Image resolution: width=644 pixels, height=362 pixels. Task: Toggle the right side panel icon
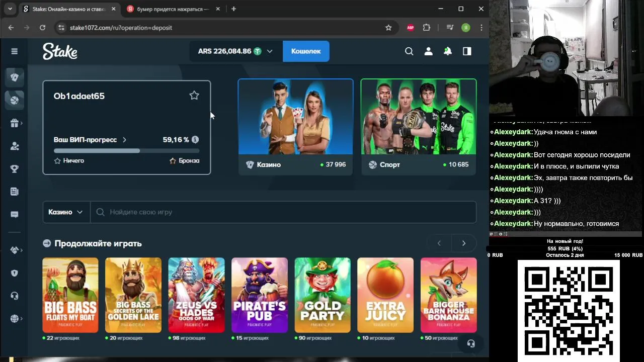coord(467,51)
